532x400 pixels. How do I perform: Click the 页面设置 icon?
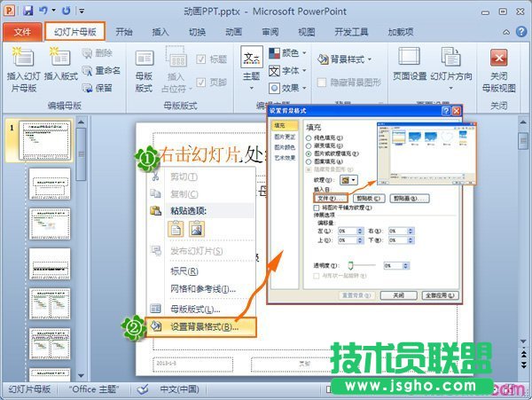pos(409,57)
